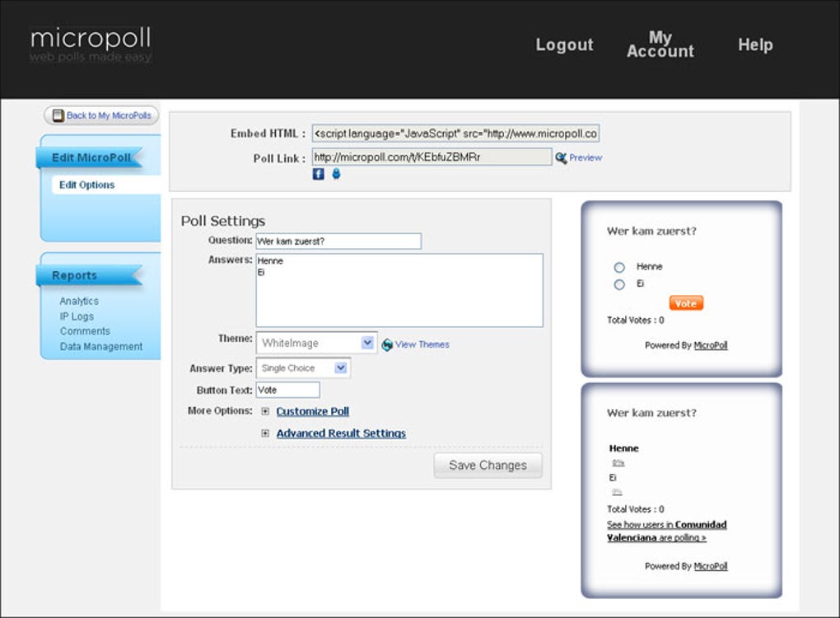Open Data Management report

click(x=101, y=346)
